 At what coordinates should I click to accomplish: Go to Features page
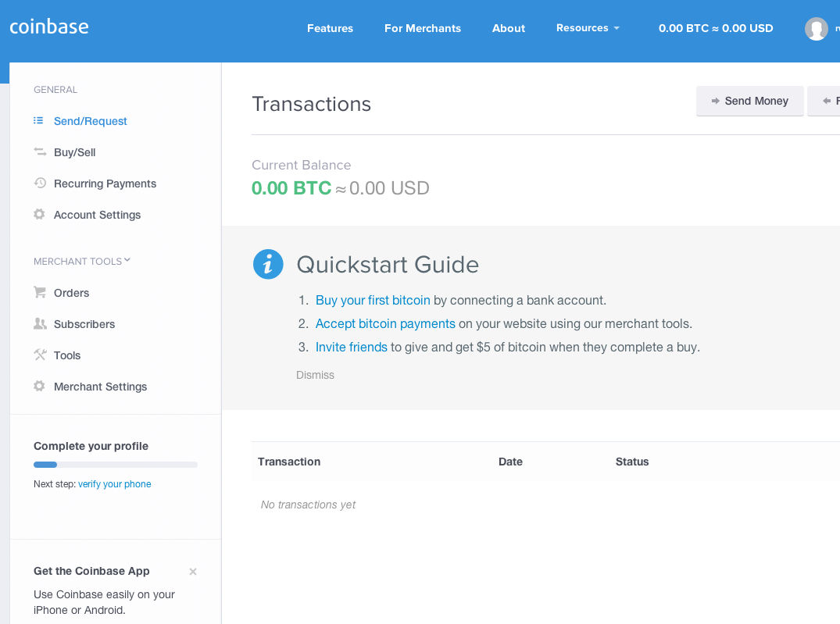[330, 28]
